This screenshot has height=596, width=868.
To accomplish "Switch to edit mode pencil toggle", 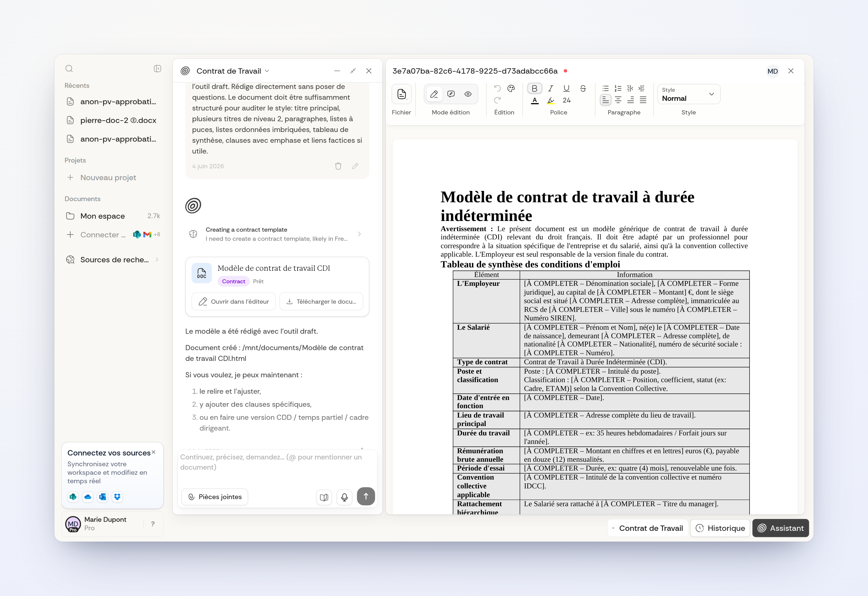I will click(x=434, y=94).
